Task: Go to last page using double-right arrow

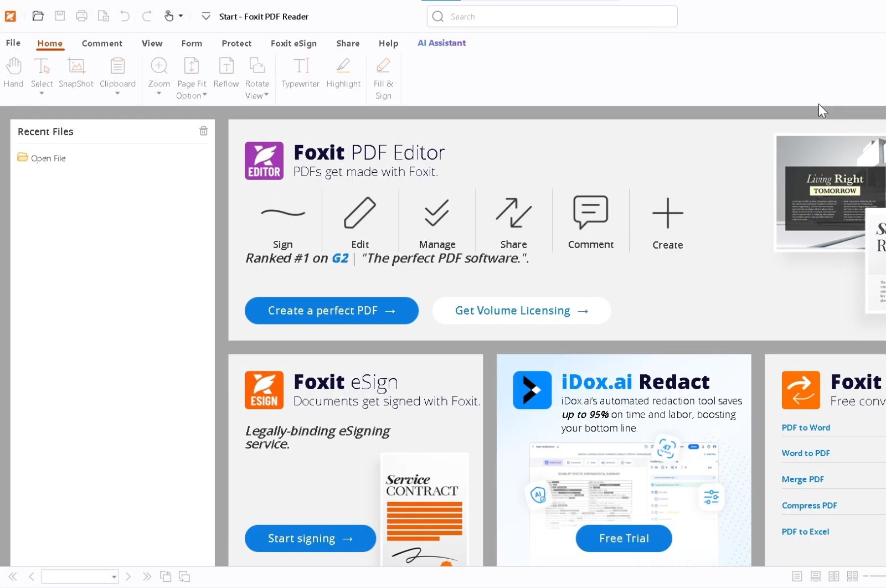Action: click(147, 576)
